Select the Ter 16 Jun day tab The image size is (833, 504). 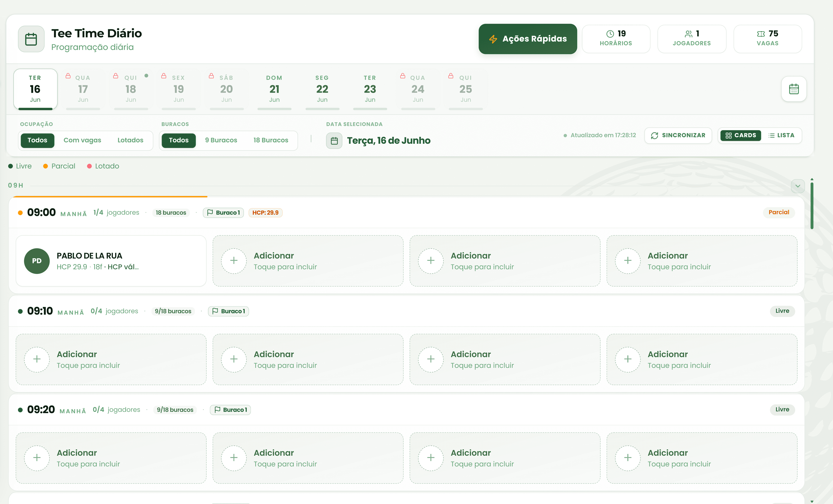tap(35, 89)
